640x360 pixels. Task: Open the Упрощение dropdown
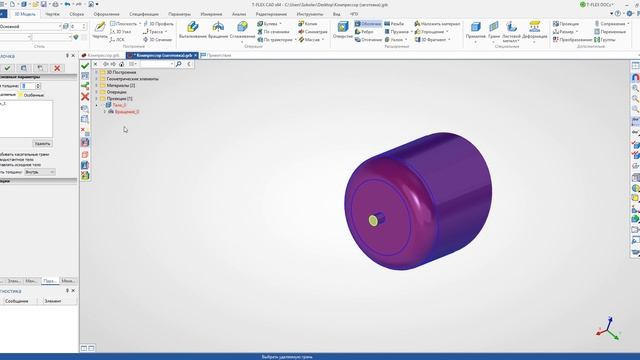tap(447, 31)
